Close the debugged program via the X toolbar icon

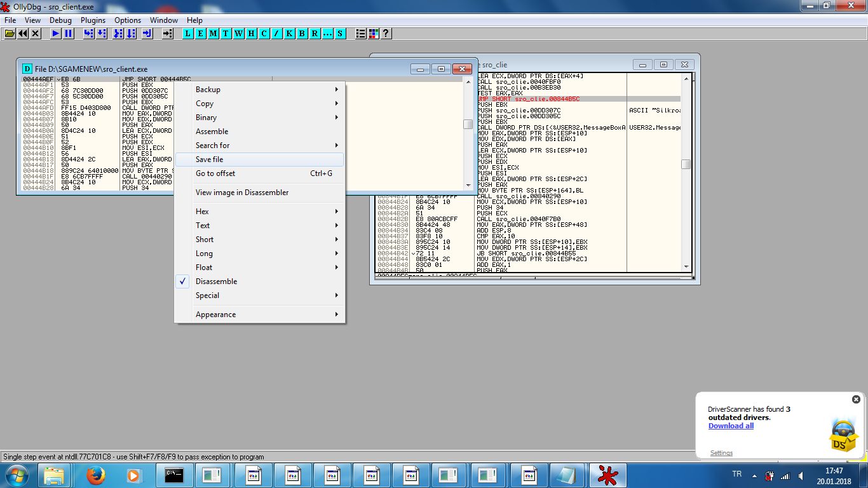36,33
